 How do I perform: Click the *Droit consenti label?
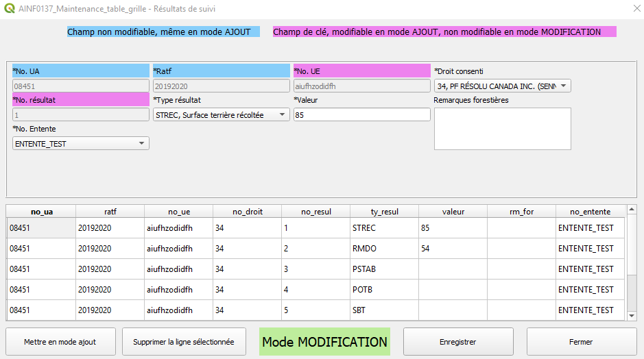pos(459,71)
